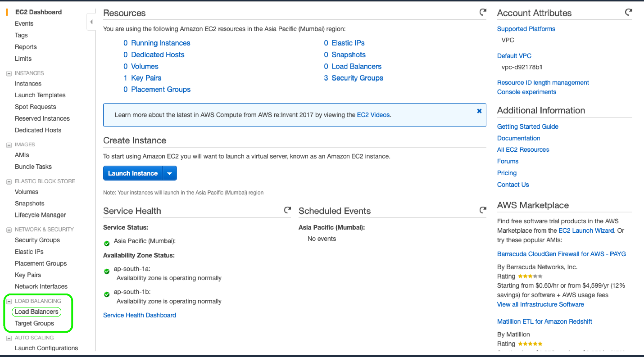
Task: Open Placement Groups in sidebar
Action: (41, 263)
